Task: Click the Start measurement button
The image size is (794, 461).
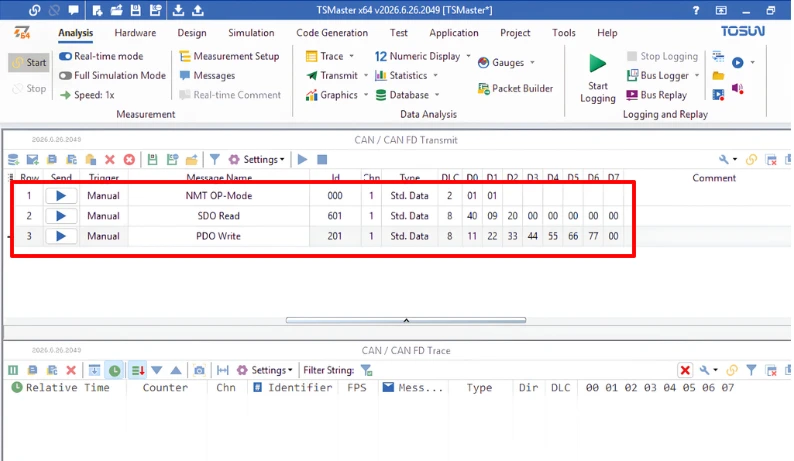Action: [x=29, y=63]
